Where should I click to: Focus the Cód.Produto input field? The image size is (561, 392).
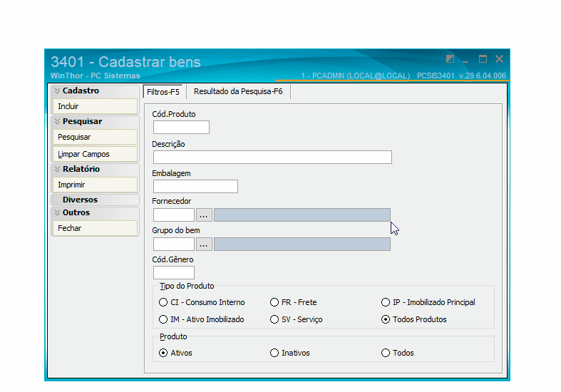[181, 128]
